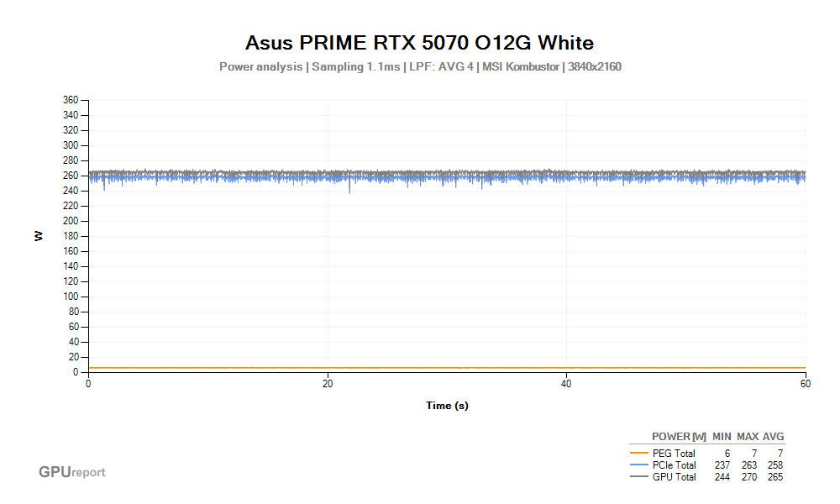Select the PEG Total legend label
The height and width of the screenshot is (504, 840).
(674, 454)
